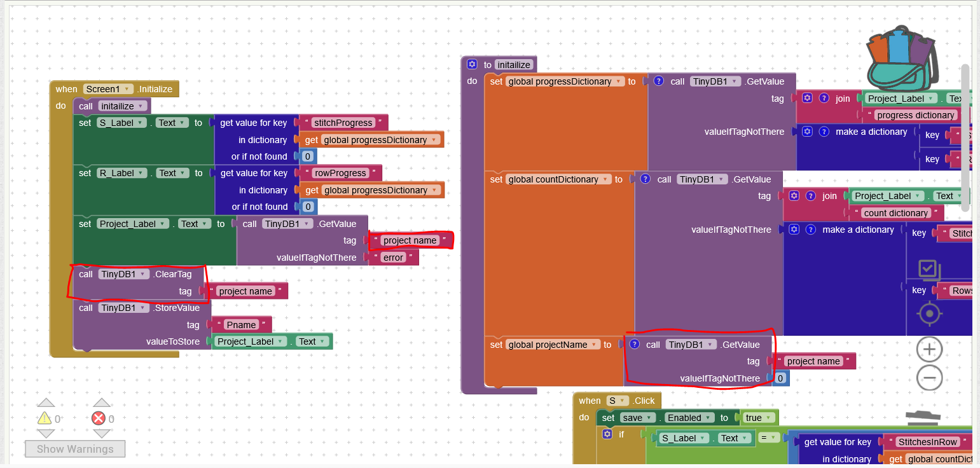This screenshot has height=468, width=980.
Task: Click the yellow warning triangle icon
Action: click(x=45, y=418)
